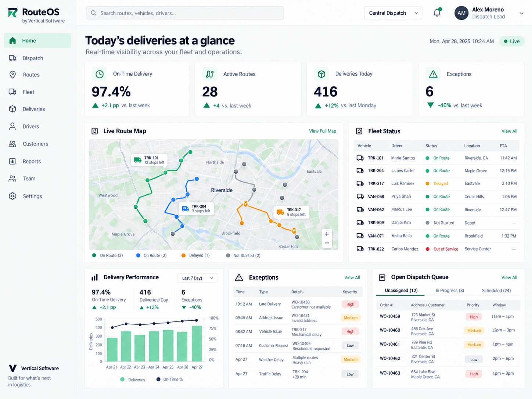Viewport: 532px width, 399px height.
Task: Toggle Not Started (2) gray legend item
Action: (243, 255)
